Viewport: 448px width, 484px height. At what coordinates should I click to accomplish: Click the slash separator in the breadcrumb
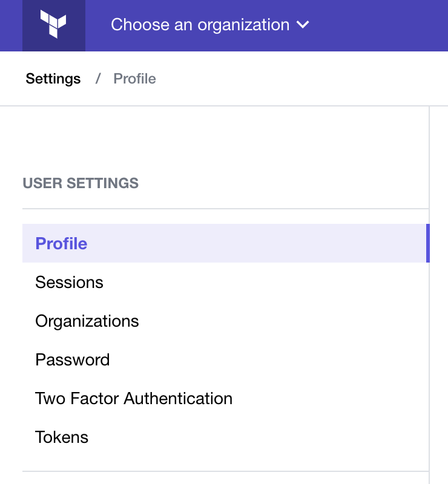point(97,79)
